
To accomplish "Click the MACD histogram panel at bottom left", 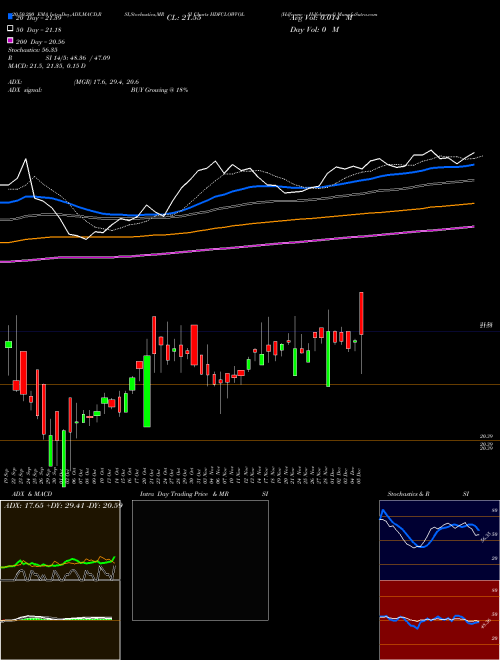I will [x=60, y=620].
